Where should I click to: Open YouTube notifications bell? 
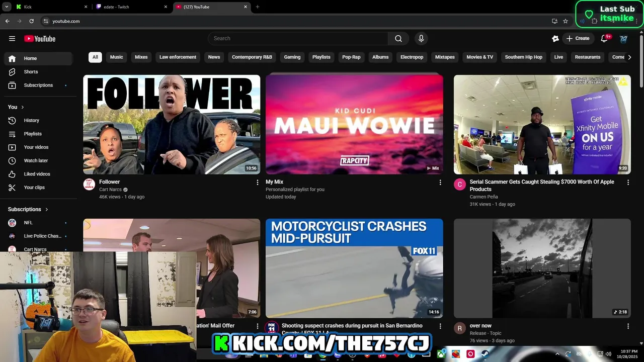(605, 39)
